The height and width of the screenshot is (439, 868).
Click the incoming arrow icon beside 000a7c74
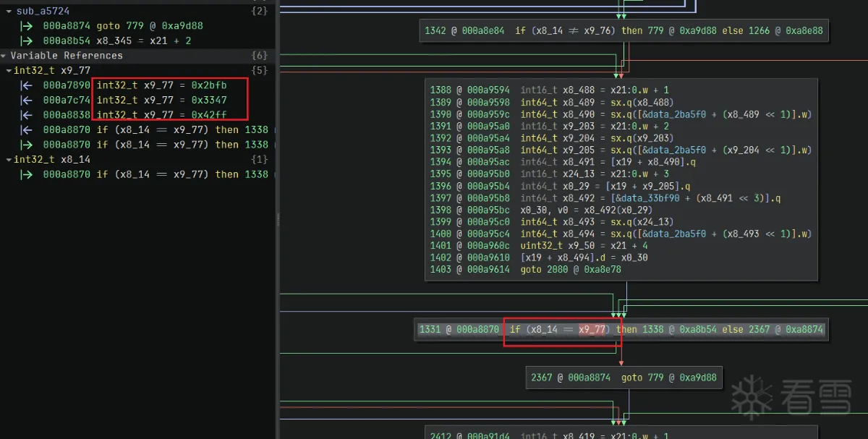click(x=27, y=101)
